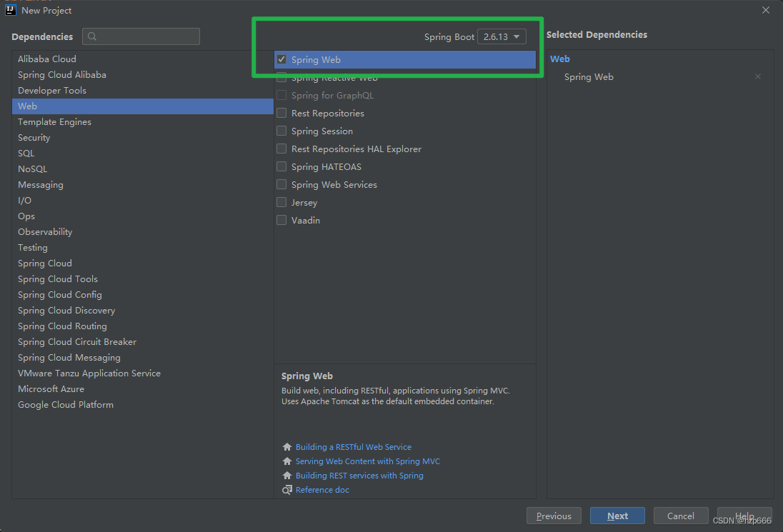Select Spring Cloud Messaging category
Viewport: 783px width, 532px height.
(x=143, y=358)
